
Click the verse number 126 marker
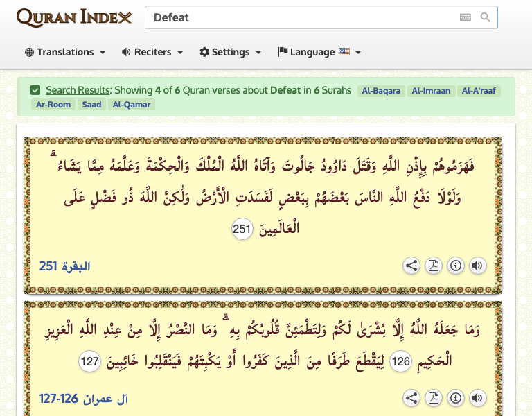click(400, 361)
